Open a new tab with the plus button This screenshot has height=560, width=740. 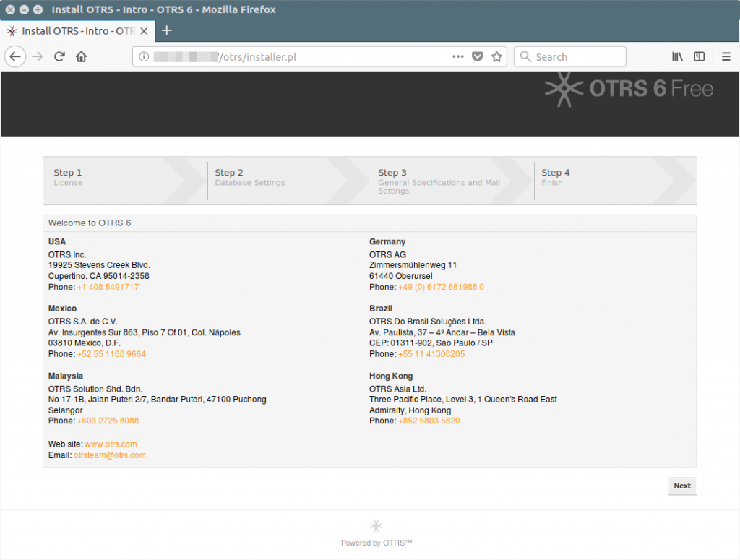[167, 31]
